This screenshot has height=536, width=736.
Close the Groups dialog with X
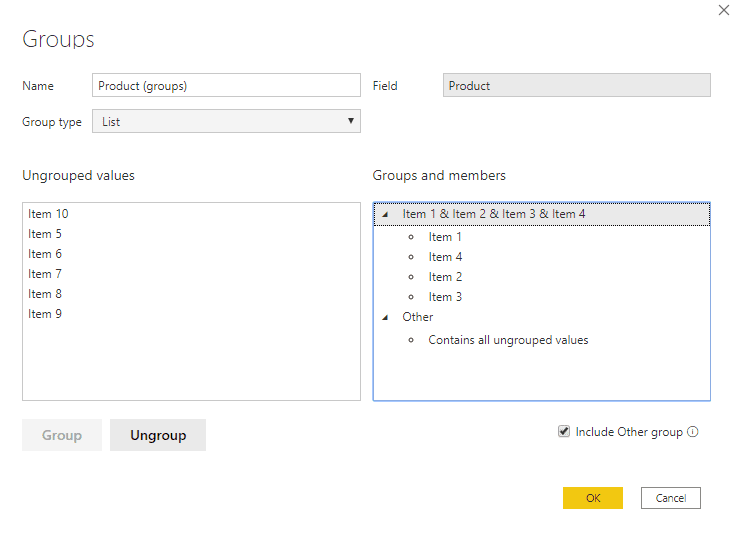point(724,10)
